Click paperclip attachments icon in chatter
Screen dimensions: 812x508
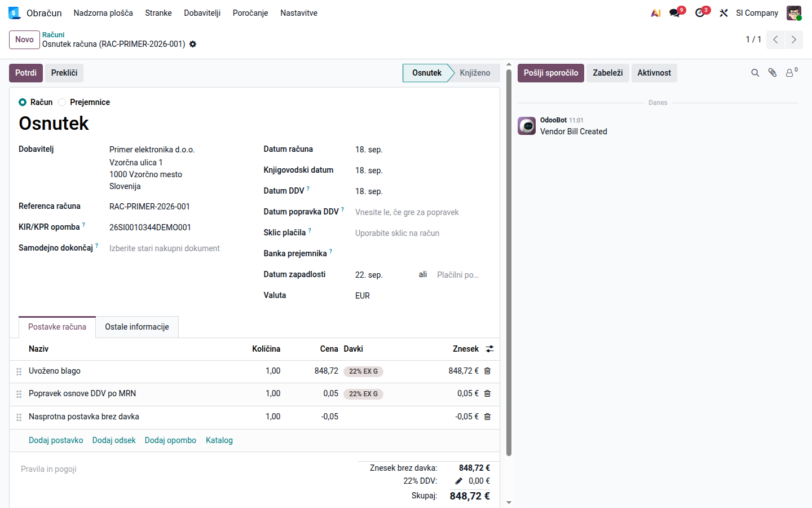[x=773, y=73]
